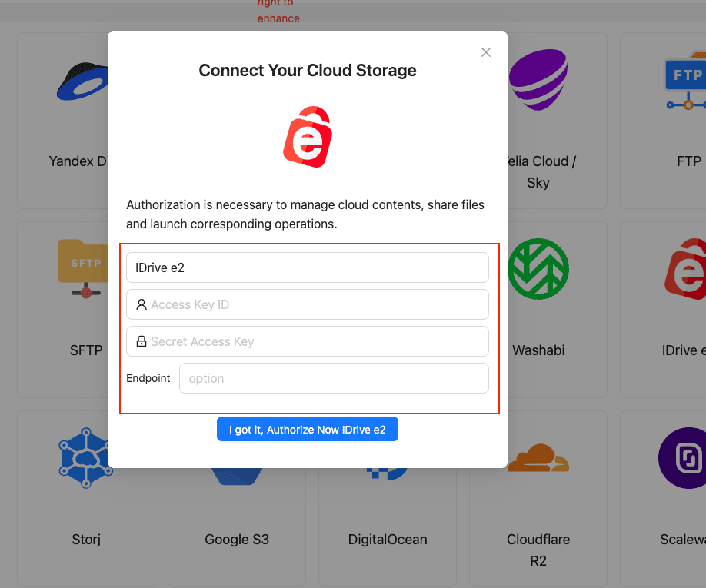Open the Endpoint option selector
Viewport: 706px width, 588px height.
pyautogui.click(x=334, y=378)
